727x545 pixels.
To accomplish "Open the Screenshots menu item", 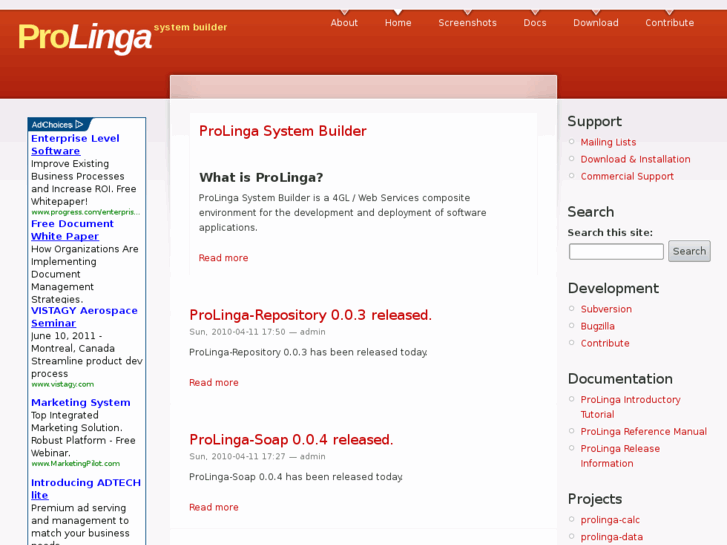I will coord(467,23).
